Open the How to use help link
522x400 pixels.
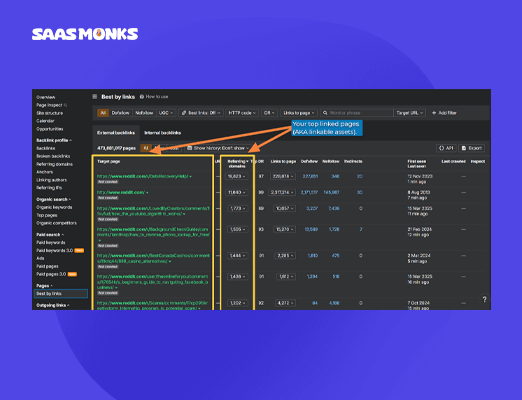pyautogui.click(x=154, y=97)
